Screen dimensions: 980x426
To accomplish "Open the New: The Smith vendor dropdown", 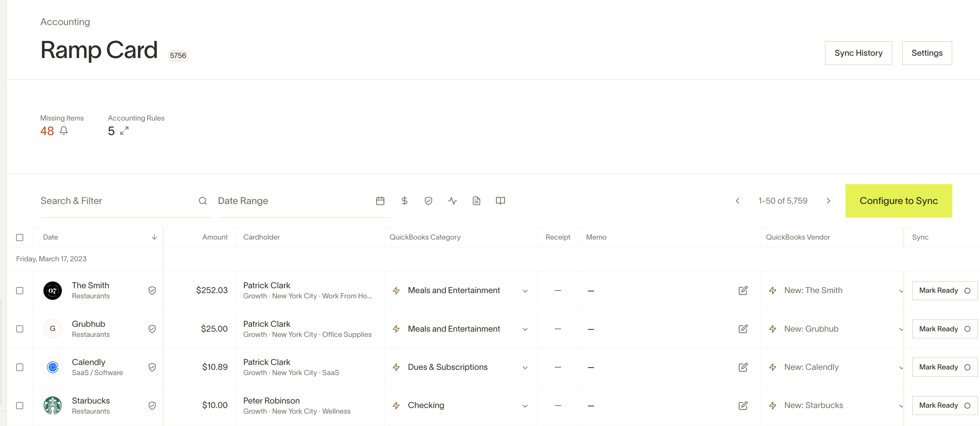I will pos(900,291).
